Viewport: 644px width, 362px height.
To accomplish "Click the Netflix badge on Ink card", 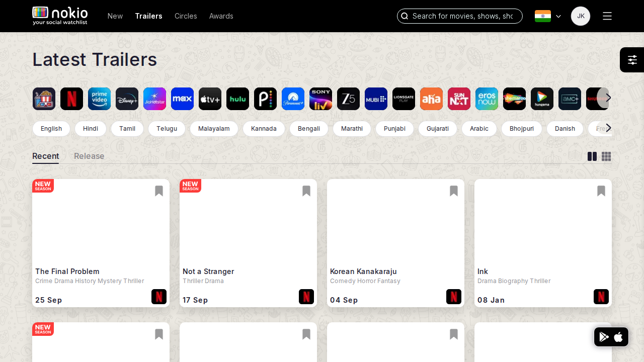I will pos(601,297).
